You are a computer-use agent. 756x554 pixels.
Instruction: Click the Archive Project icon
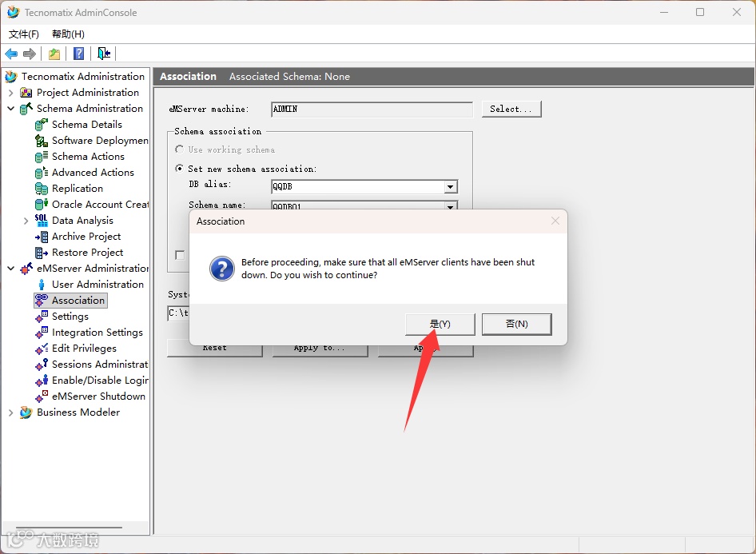click(42, 237)
